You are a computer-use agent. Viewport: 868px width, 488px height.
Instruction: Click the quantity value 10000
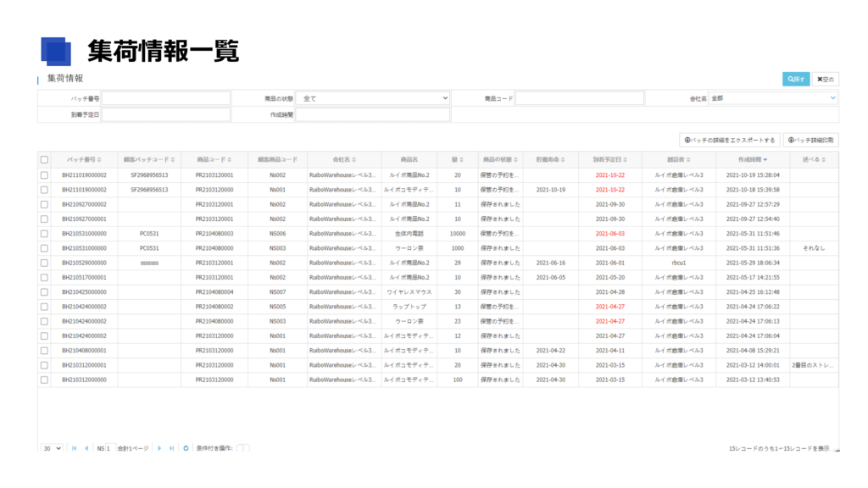(x=457, y=234)
